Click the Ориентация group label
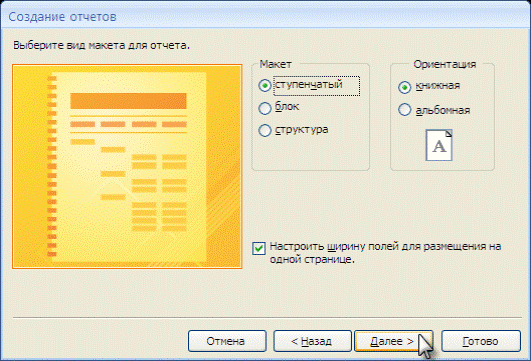Screen dimensions: 531x361 point(445,64)
